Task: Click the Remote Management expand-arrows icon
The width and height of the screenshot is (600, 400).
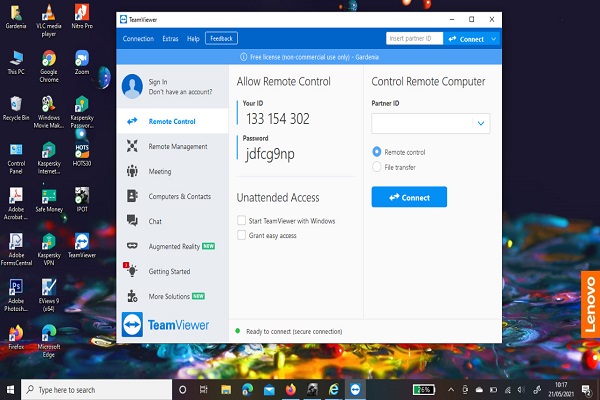Action: click(x=132, y=146)
